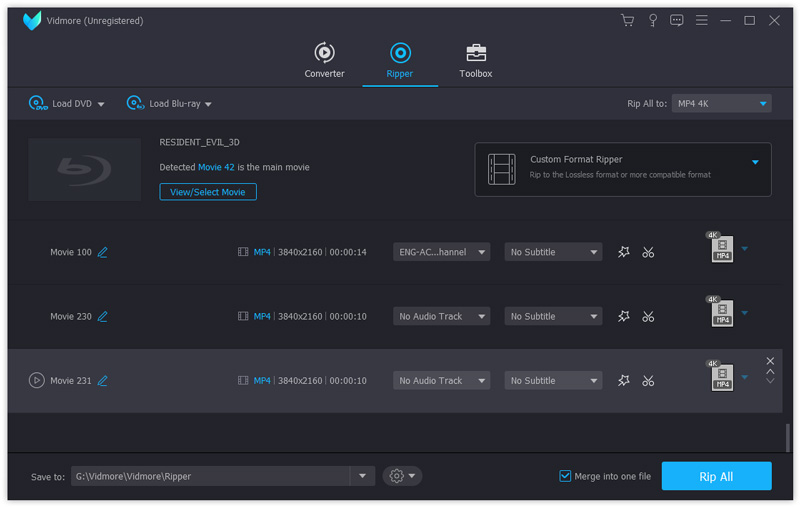Open the effects wand for Movie 230
Image resolution: width=800 pixels, height=507 pixels.
(x=624, y=317)
